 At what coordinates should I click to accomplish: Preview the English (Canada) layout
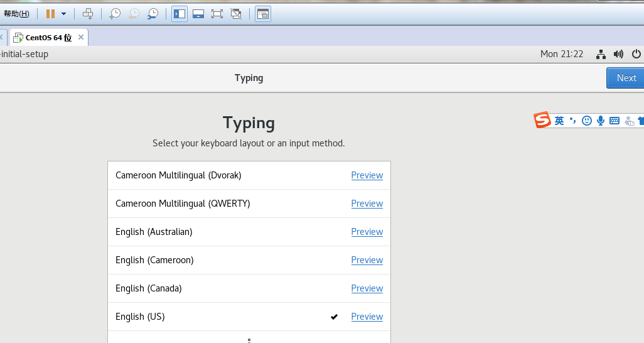tap(367, 289)
